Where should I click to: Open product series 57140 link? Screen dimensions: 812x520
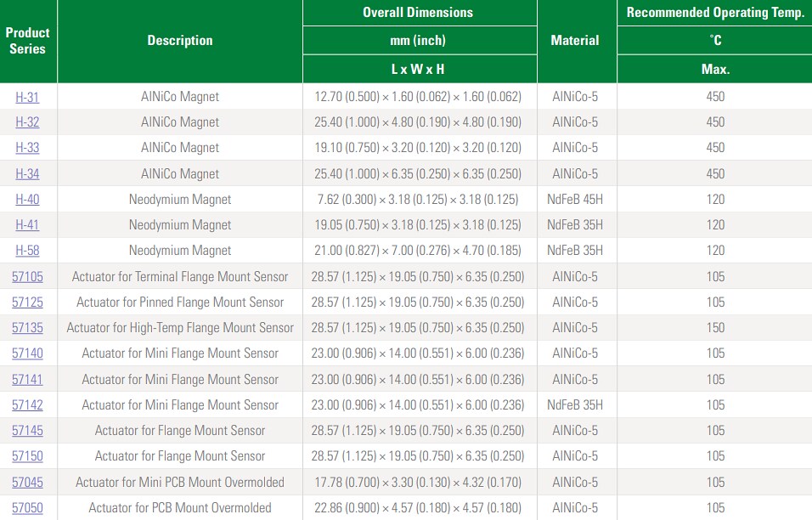[x=27, y=353]
